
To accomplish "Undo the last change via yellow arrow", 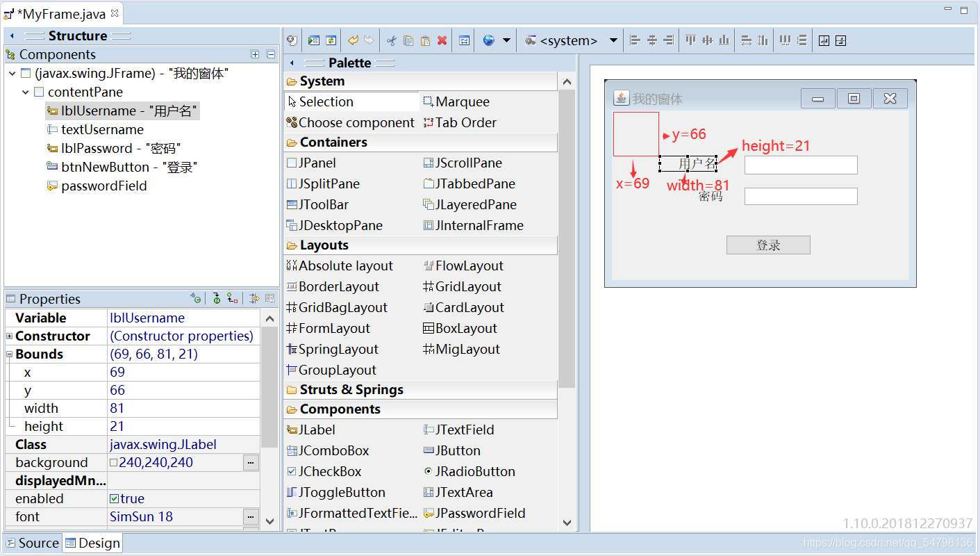I will pyautogui.click(x=353, y=41).
